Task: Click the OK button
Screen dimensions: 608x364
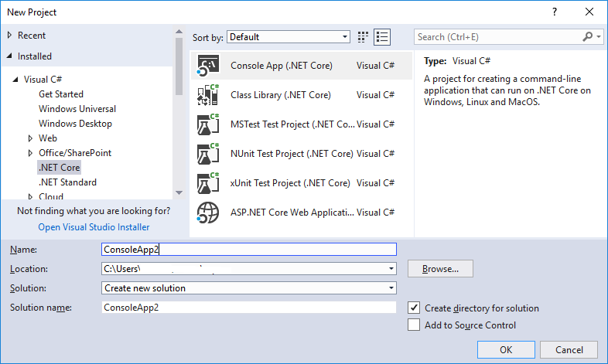Action: (506, 349)
